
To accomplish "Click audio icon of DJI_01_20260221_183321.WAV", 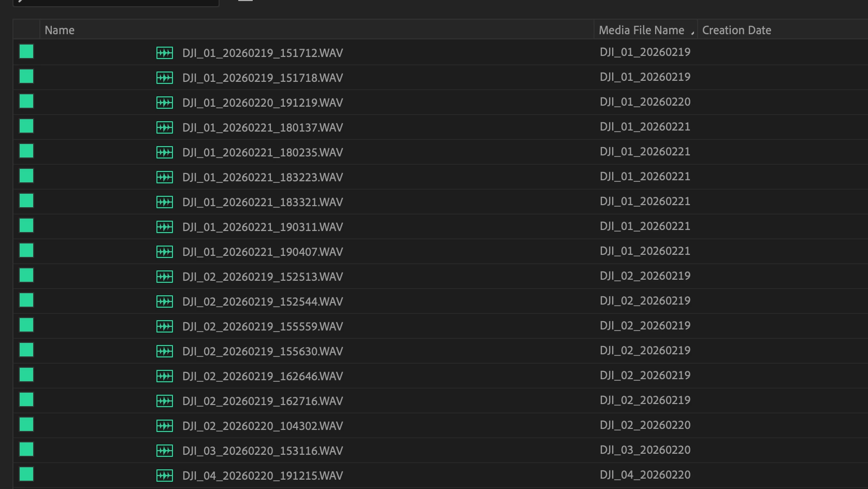I will (x=165, y=202).
